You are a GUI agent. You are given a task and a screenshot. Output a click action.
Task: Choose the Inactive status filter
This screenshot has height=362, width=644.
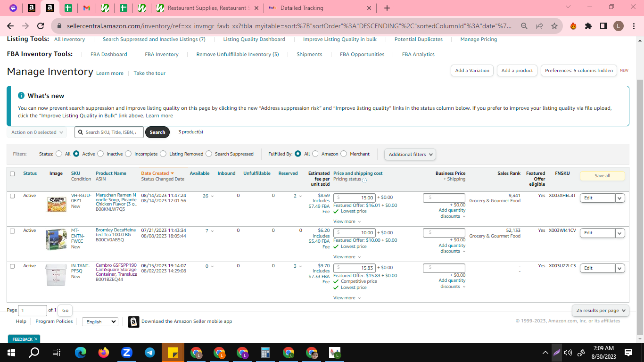[x=100, y=154]
